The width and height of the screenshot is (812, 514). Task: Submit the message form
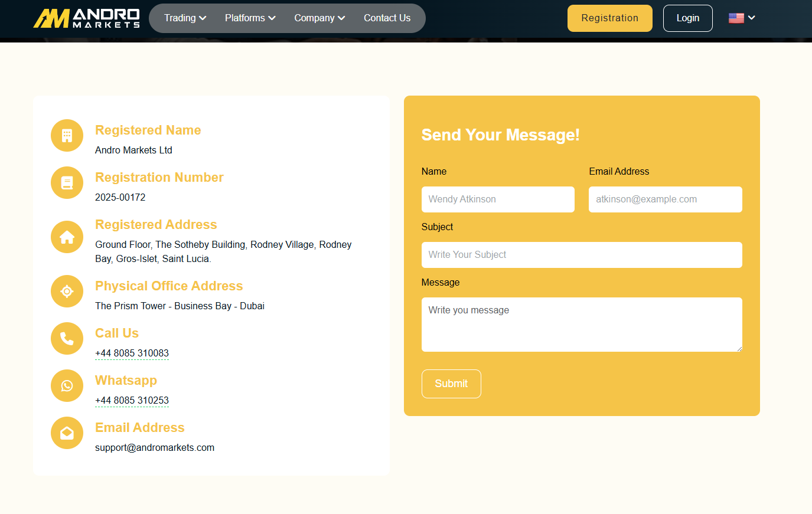(451, 384)
